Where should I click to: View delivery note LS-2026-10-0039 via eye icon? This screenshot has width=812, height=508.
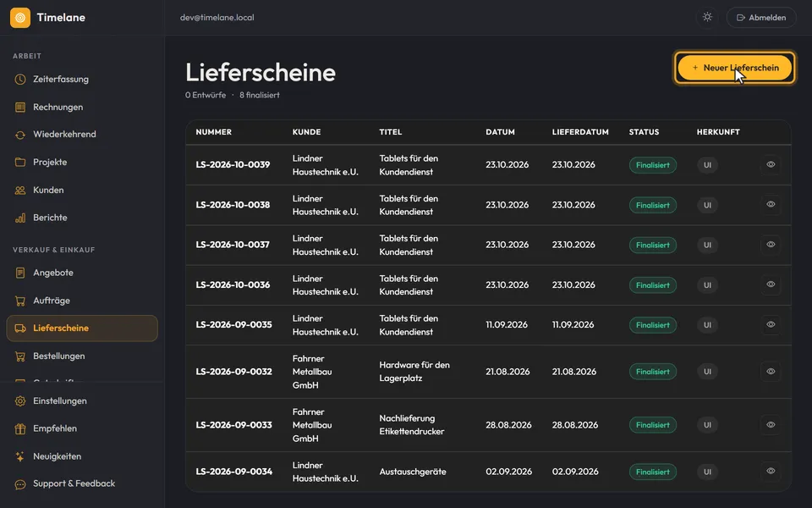tap(771, 164)
